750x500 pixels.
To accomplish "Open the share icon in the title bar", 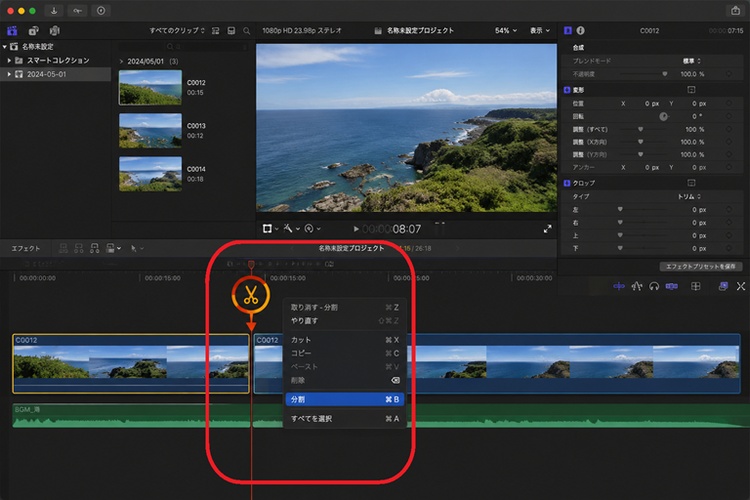I will [735, 11].
